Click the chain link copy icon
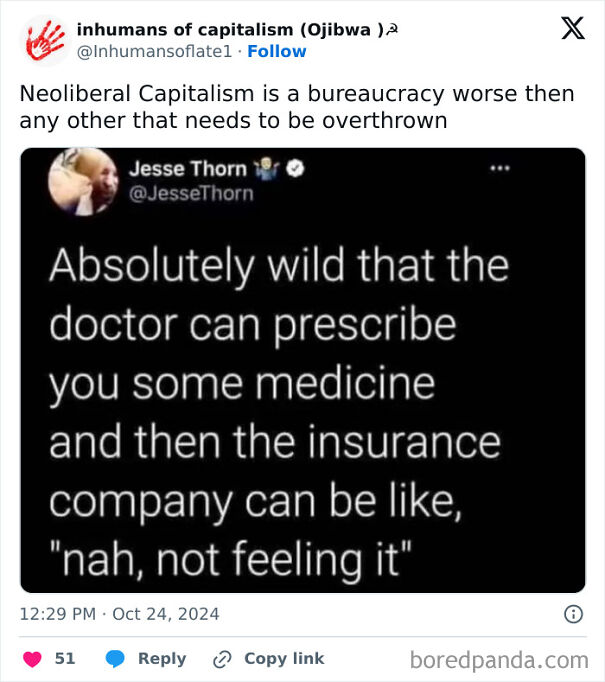 pos(222,659)
